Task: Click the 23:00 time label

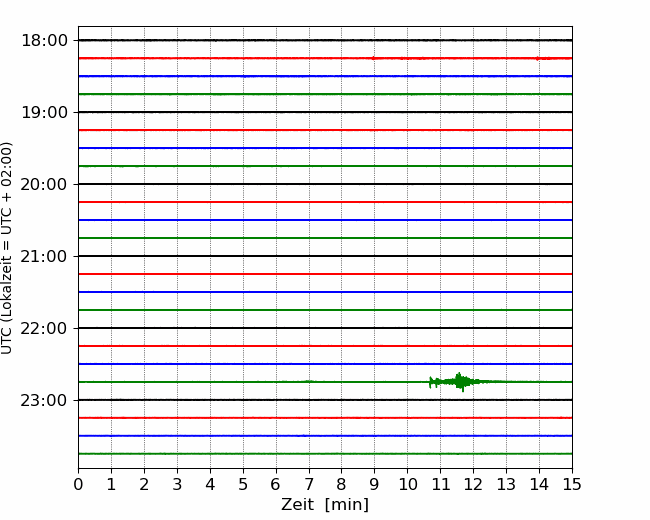Action: (x=44, y=401)
